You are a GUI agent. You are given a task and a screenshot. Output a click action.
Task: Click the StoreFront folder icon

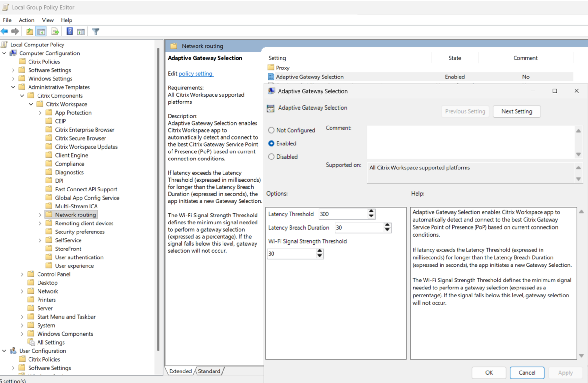[x=49, y=248]
